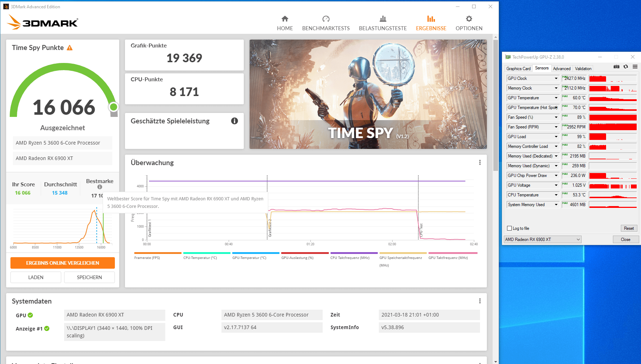Open GPU-Z hamburger menu
641x364 pixels.
click(635, 67)
